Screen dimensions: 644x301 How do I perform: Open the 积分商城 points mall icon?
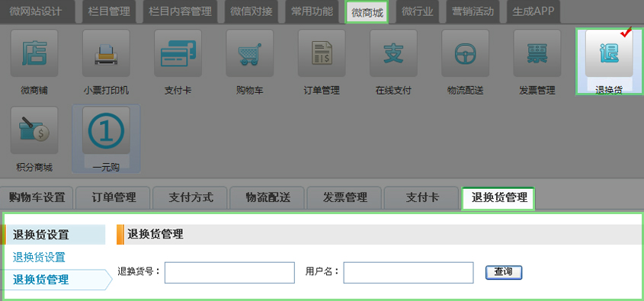(x=34, y=130)
